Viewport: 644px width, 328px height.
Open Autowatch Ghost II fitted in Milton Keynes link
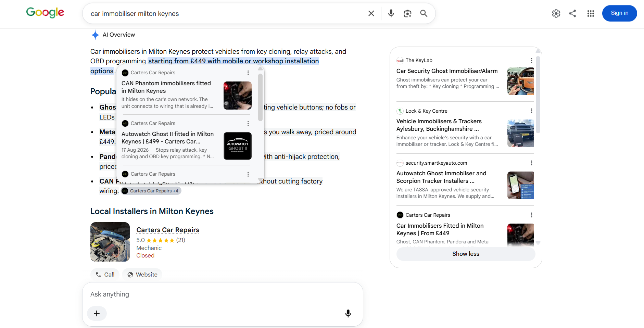tap(167, 138)
